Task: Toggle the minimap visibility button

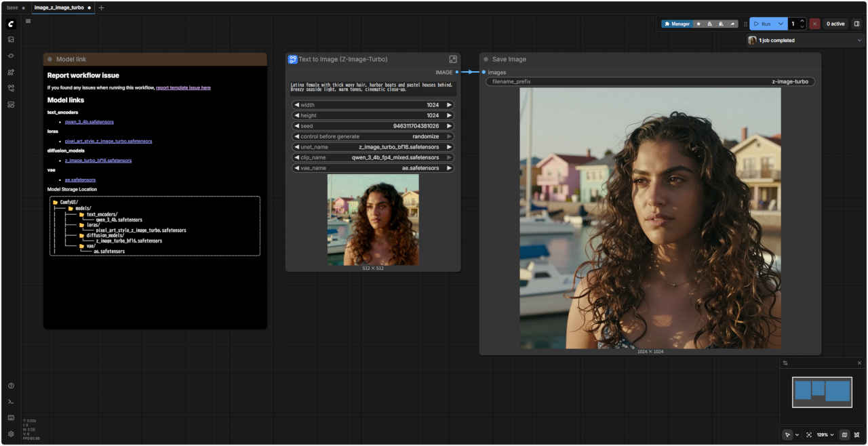Action: (844, 434)
